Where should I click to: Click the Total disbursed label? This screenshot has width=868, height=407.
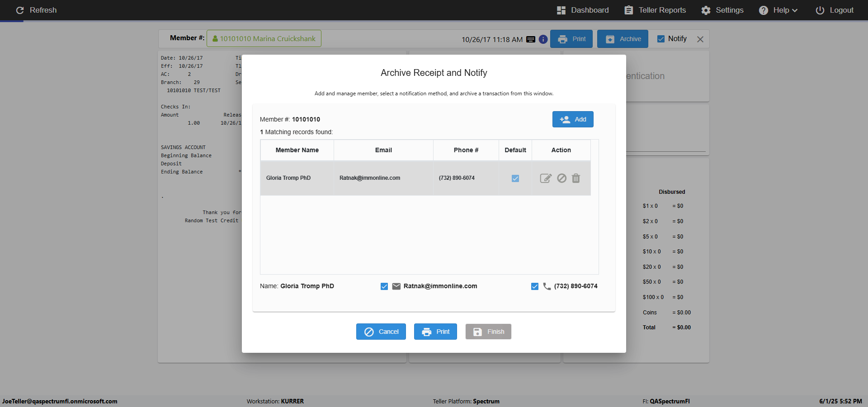pos(649,327)
